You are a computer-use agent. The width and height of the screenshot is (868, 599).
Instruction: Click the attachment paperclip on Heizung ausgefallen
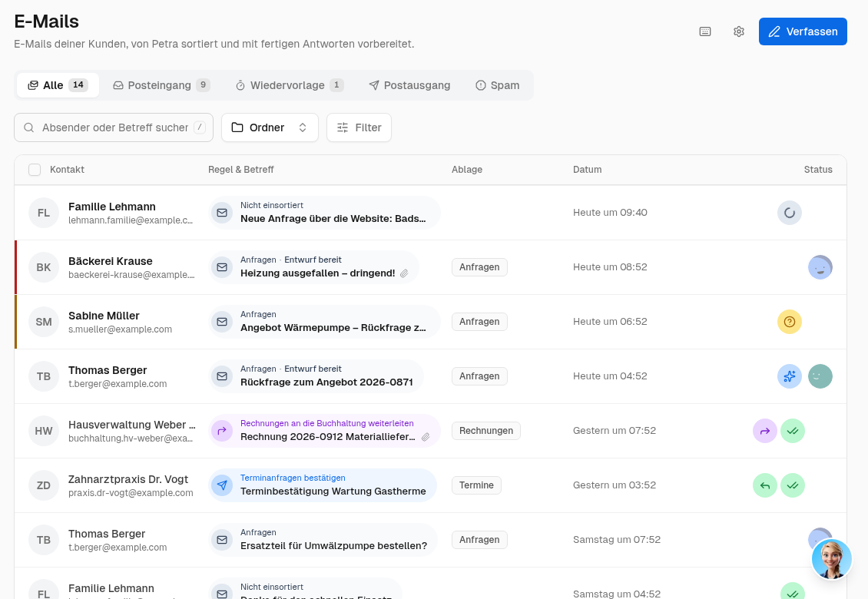pos(405,273)
